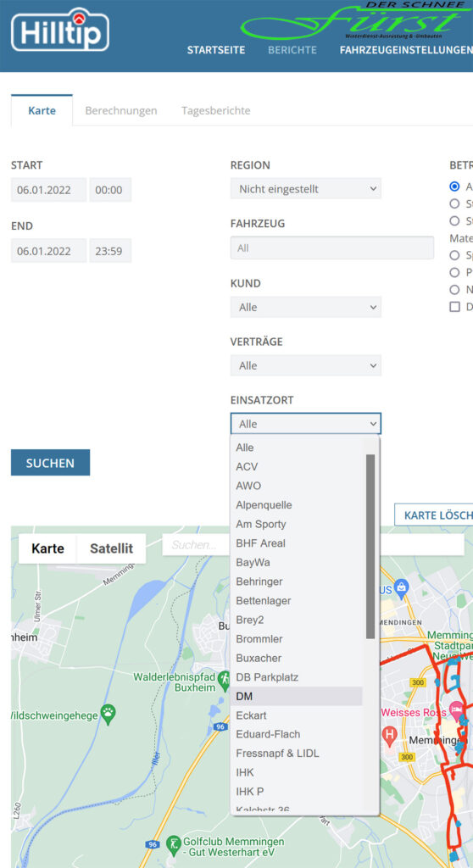Select Am Sporty in the Einsatzort list
473x868 pixels.
coord(297,524)
